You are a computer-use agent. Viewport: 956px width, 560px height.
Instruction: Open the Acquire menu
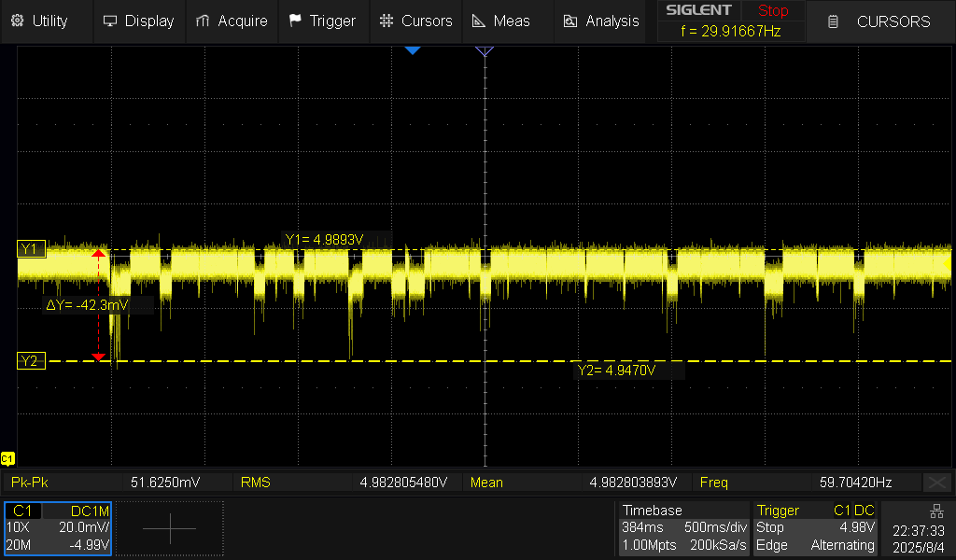coord(232,21)
